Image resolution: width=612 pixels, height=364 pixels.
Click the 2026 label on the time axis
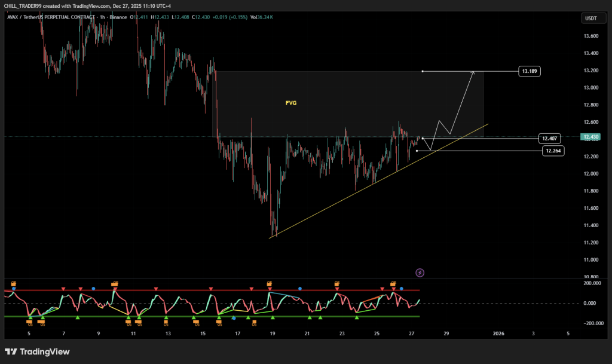pyautogui.click(x=498, y=334)
